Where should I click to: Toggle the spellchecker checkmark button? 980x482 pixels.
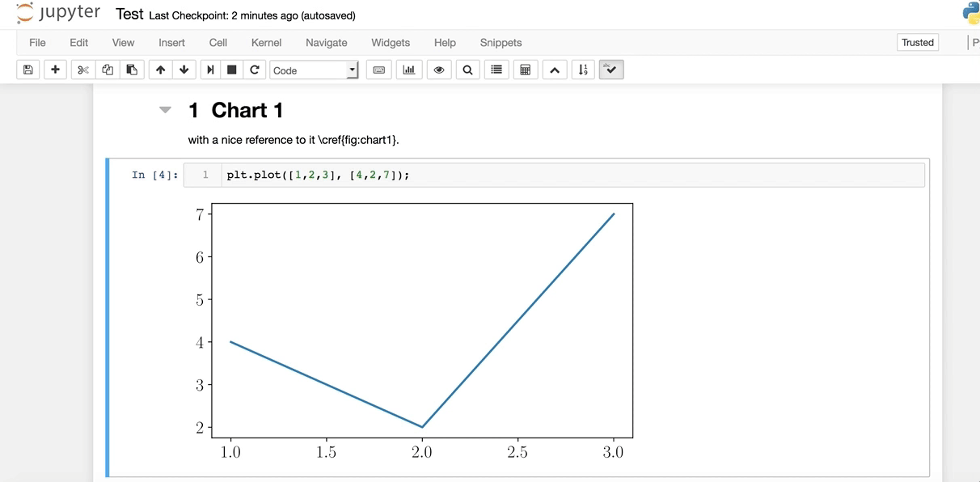click(x=610, y=70)
